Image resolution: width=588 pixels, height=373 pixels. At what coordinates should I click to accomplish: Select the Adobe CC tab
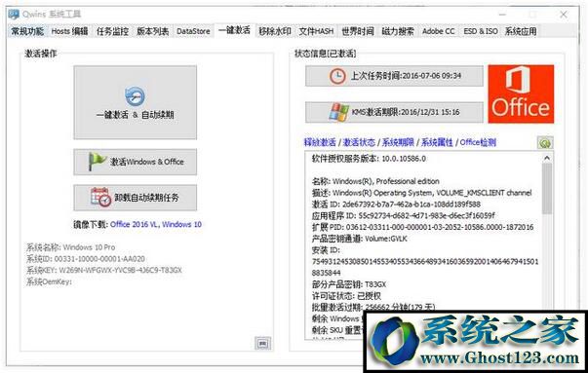pos(438,31)
